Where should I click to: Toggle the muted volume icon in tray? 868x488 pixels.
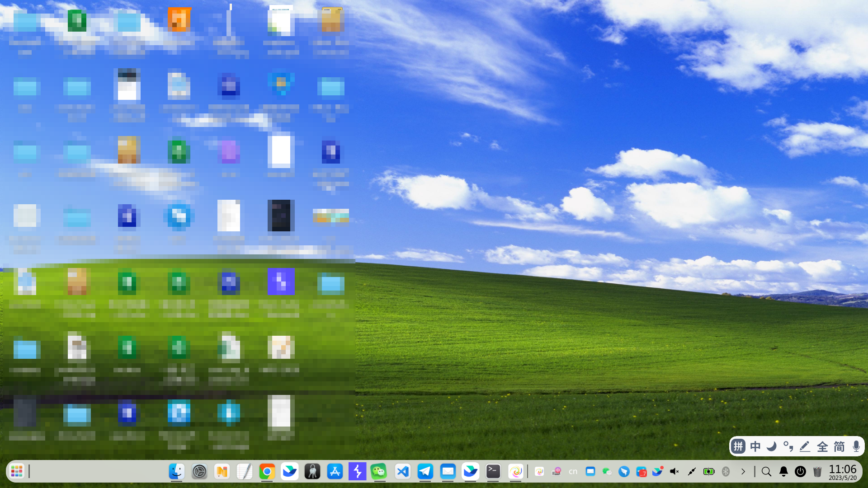click(674, 471)
